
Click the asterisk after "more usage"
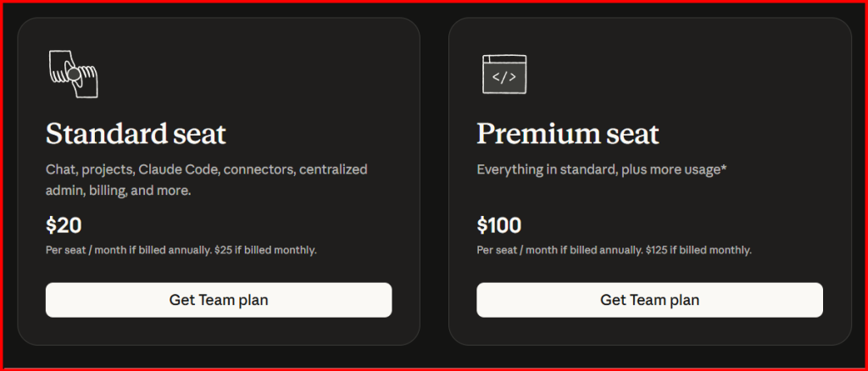(x=725, y=168)
